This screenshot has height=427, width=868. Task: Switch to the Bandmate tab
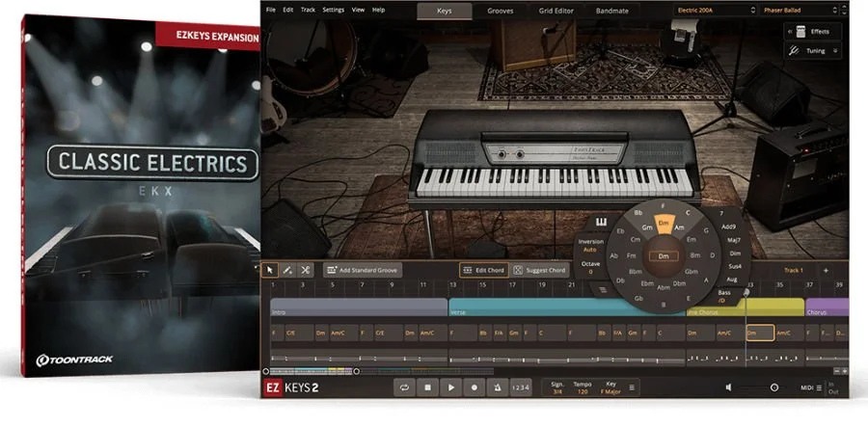coord(611,11)
